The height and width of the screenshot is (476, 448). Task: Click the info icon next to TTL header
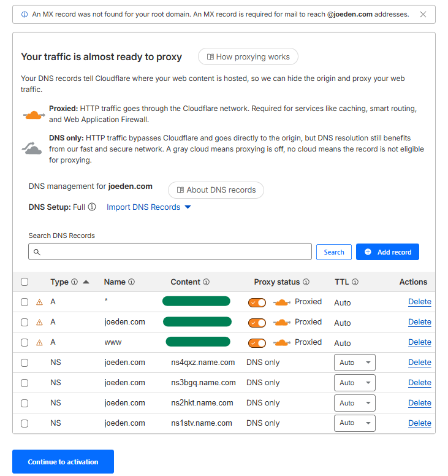[355, 282]
